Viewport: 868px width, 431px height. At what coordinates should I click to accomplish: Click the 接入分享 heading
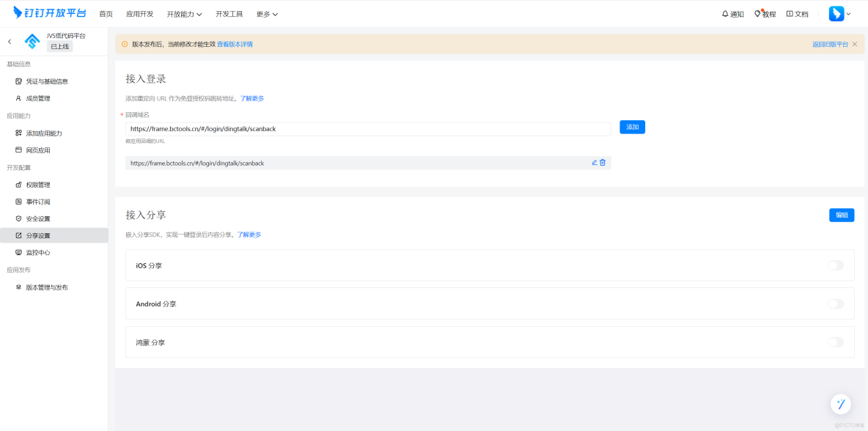(146, 215)
